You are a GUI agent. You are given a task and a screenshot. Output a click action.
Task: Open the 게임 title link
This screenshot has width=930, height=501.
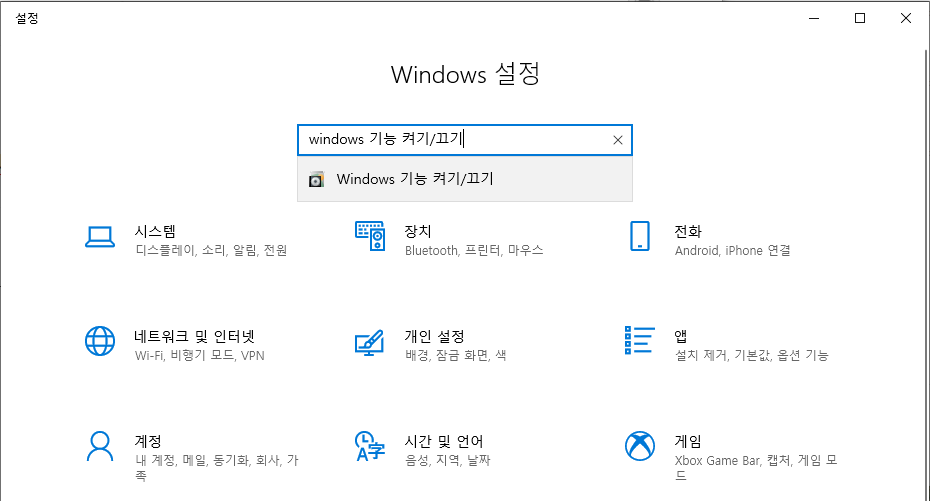688,441
